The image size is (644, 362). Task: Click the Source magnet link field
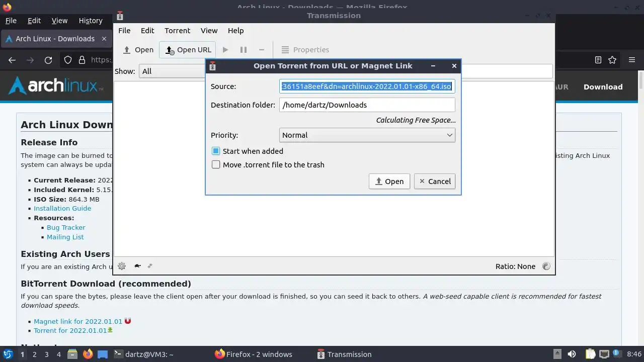coord(367,86)
